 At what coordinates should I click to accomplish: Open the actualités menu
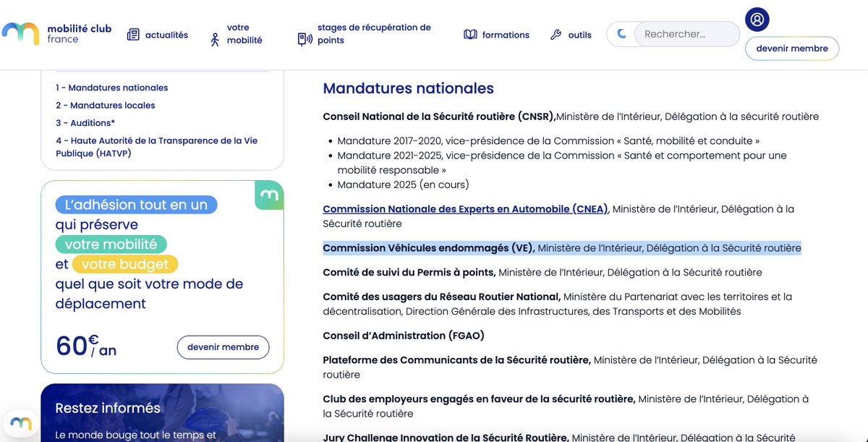pos(166,35)
